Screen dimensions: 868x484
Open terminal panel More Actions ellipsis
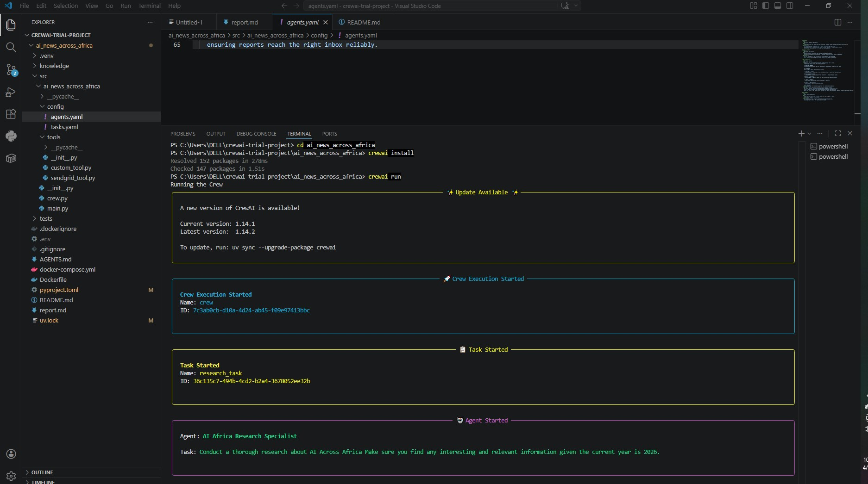[x=820, y=133]
